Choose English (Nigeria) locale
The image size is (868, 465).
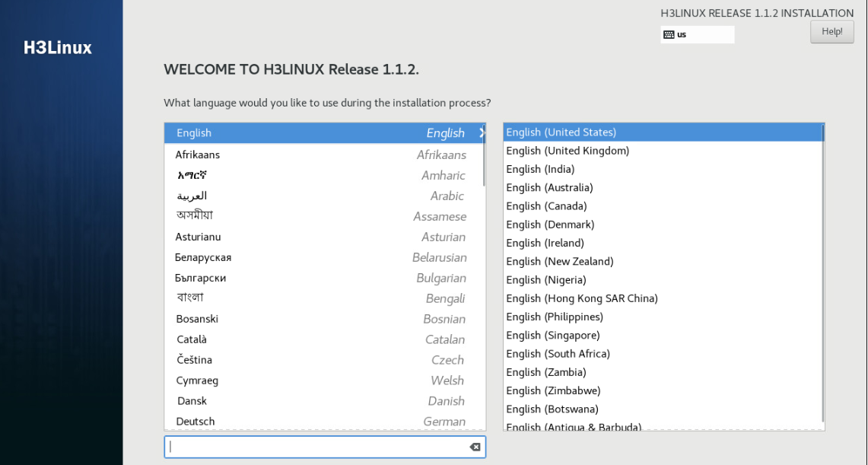[663, 279]
